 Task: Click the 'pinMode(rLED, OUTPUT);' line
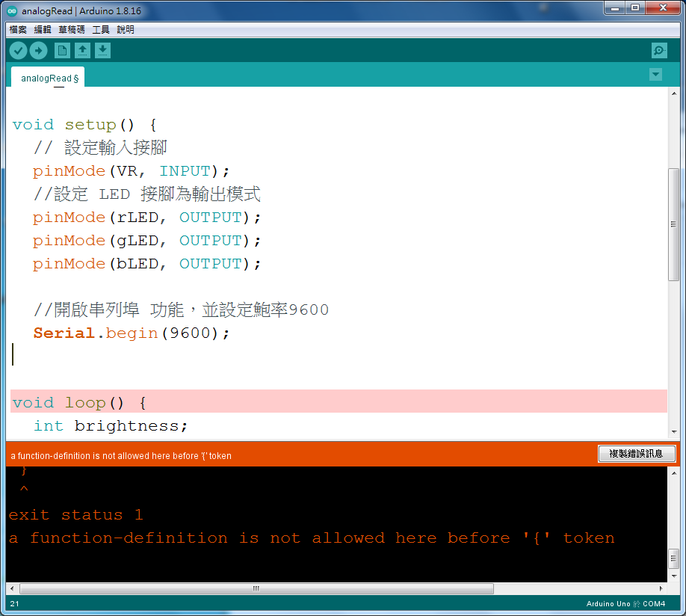pos(146,217)
